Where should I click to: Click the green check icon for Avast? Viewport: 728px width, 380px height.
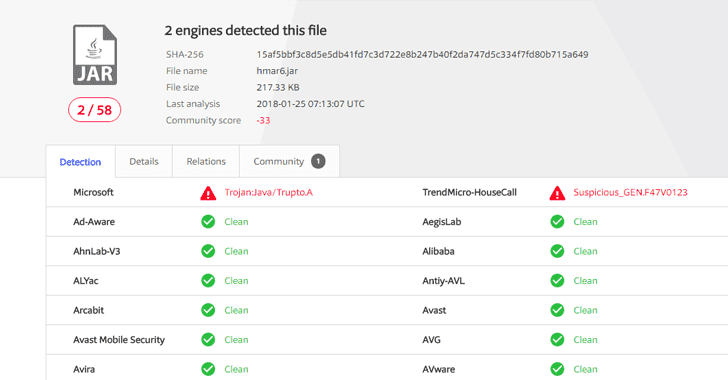pos(557,310)
